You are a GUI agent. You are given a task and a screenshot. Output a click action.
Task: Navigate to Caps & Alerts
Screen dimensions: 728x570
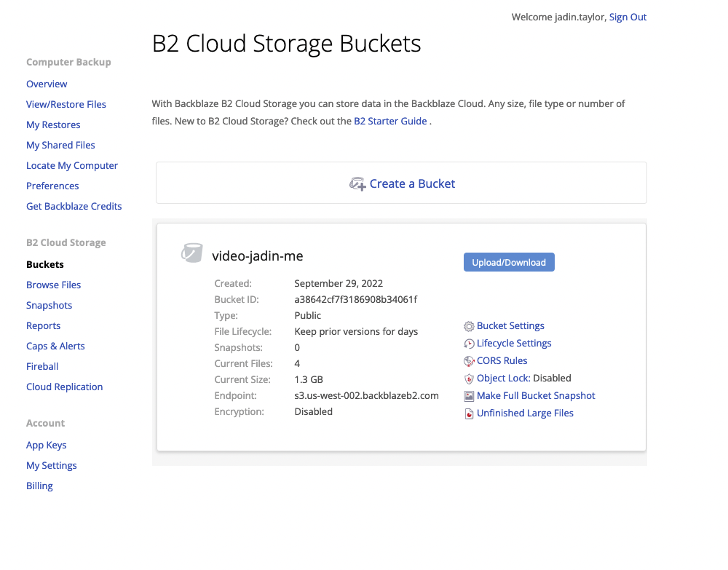click(55, 347)
